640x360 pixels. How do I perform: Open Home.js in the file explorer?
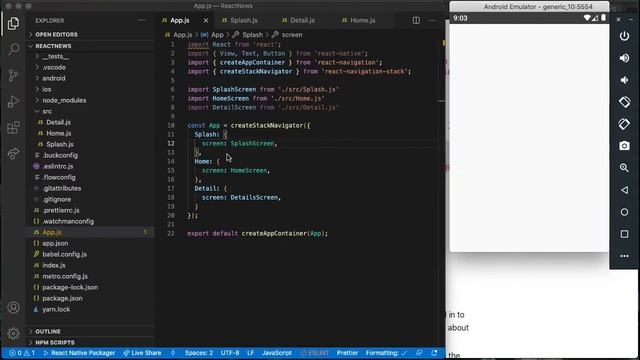coord(59,133)
